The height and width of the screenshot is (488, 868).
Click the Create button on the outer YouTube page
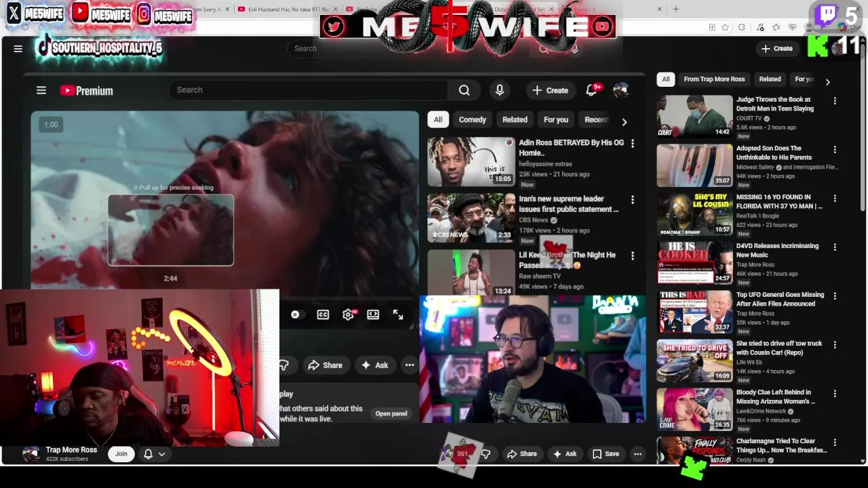coord(776,49)
